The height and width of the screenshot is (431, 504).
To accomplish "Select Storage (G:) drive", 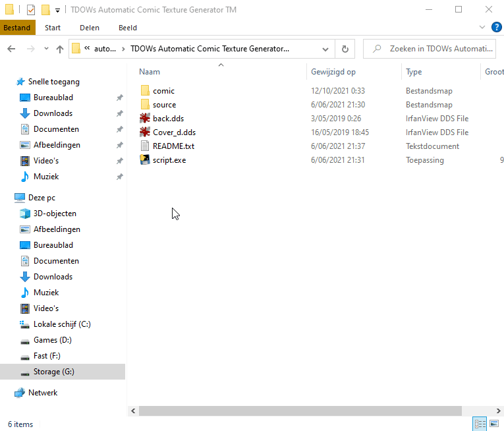I will [x=63, y=372].
